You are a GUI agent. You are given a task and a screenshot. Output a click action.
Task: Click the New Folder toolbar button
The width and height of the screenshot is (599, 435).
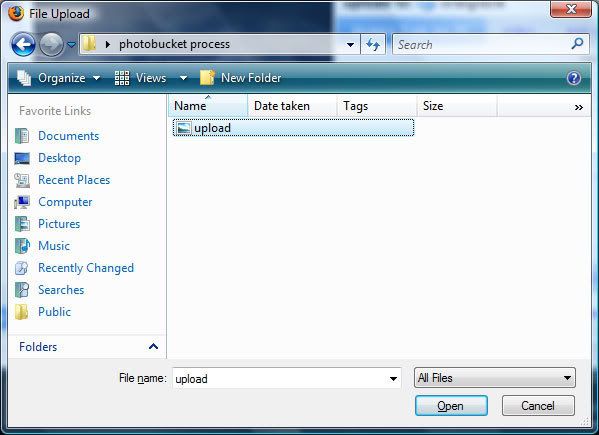pos(241,78)
